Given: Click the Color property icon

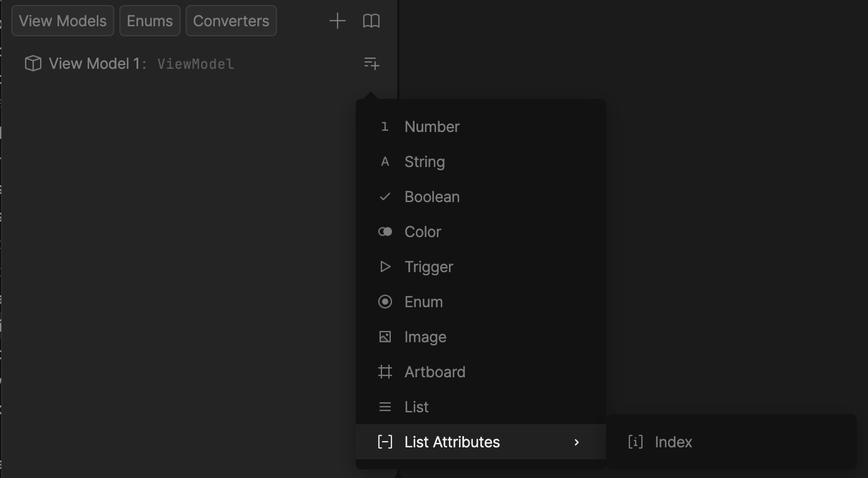Looking at the screenshot, I should click(385, 232).
